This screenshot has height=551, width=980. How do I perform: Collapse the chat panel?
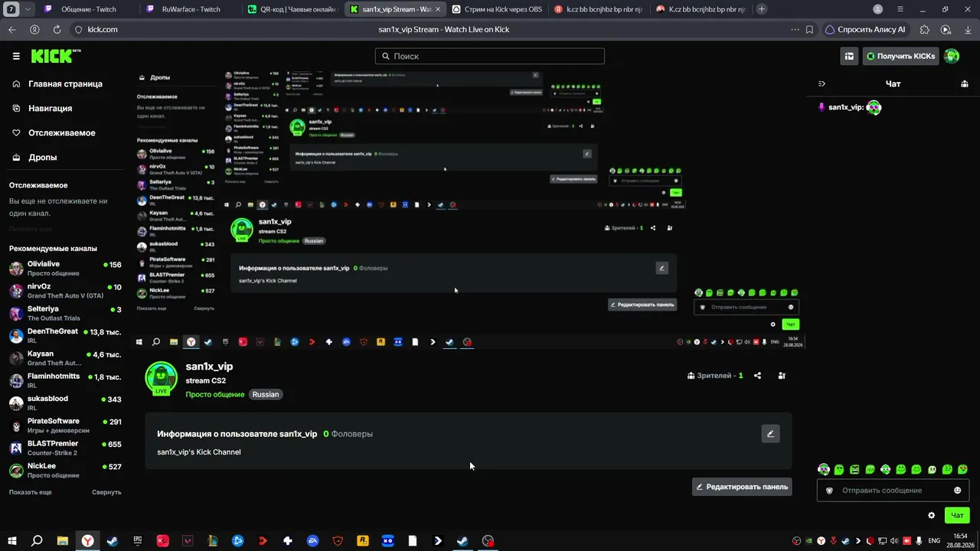coord(822,83)
